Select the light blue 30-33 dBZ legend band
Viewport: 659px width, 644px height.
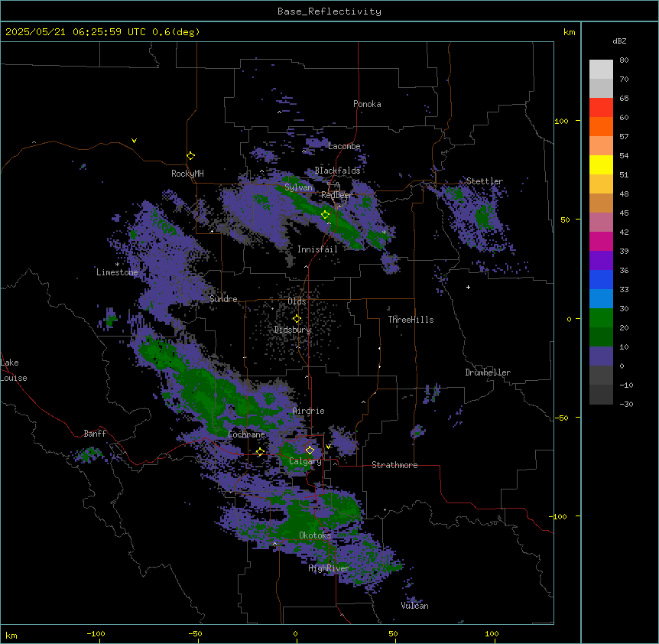click(601, 299)
